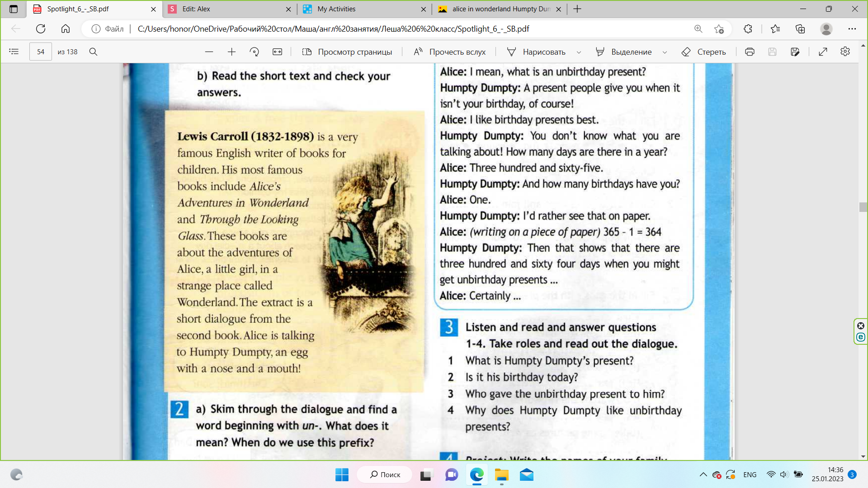Enter full screen mode
Image resolution: width=868 pixels, height=488 pixels.
[823, 52]
